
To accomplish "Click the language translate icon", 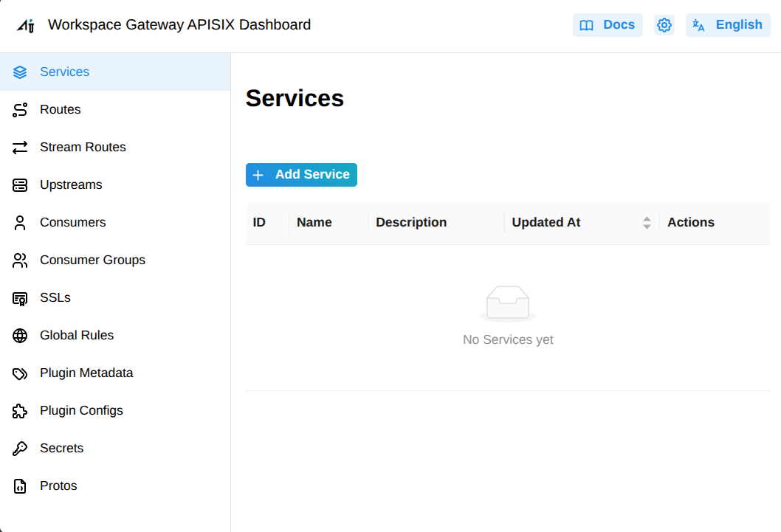I will tap(699, 25).
